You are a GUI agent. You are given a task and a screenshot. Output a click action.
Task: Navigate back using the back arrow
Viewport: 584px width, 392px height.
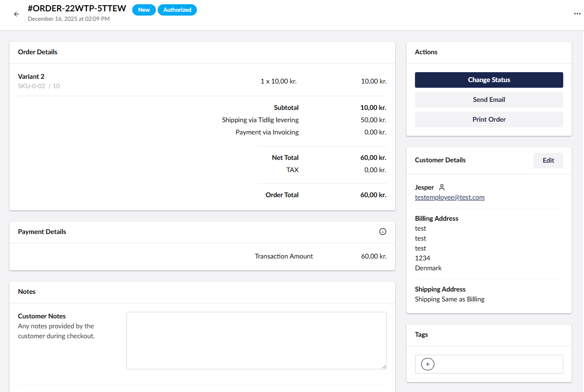click(x=17, y=14)
